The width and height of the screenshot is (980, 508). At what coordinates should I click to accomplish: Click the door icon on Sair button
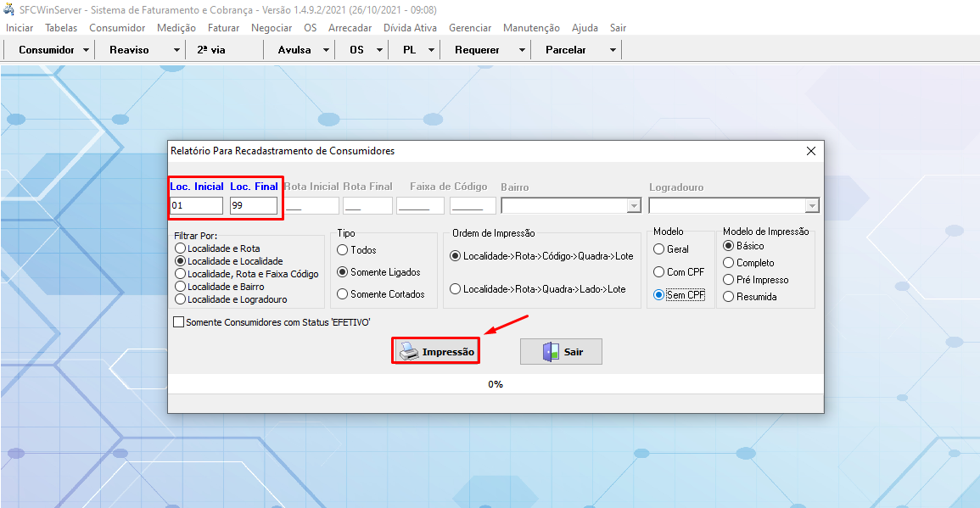(550, 352)
